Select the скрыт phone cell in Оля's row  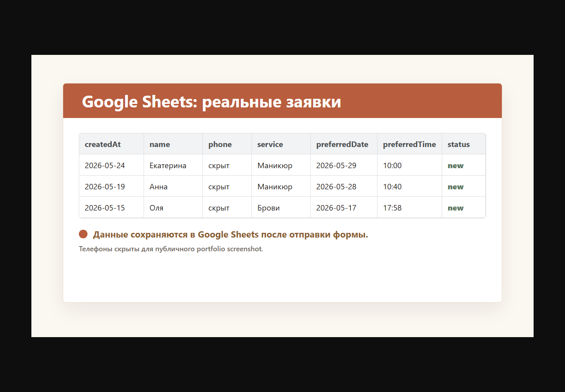tap(227, 207)
